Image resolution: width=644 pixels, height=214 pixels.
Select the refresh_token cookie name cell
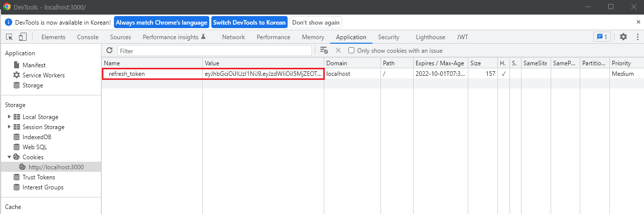pos(152,73)
